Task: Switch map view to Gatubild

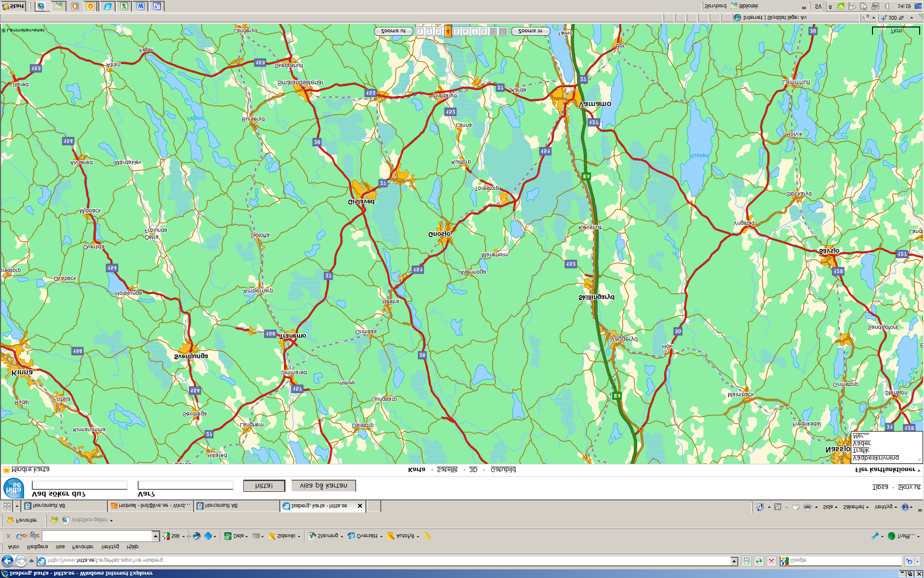Action: coord(503,470)
